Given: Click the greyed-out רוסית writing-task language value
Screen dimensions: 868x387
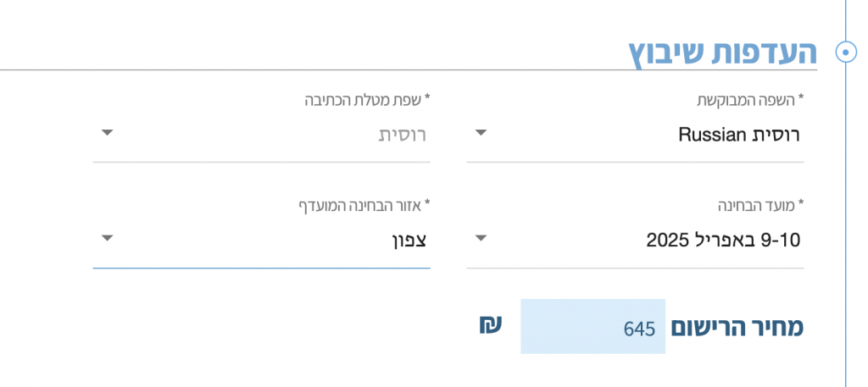Looking at the screenshot, I should tap(402, 135).
